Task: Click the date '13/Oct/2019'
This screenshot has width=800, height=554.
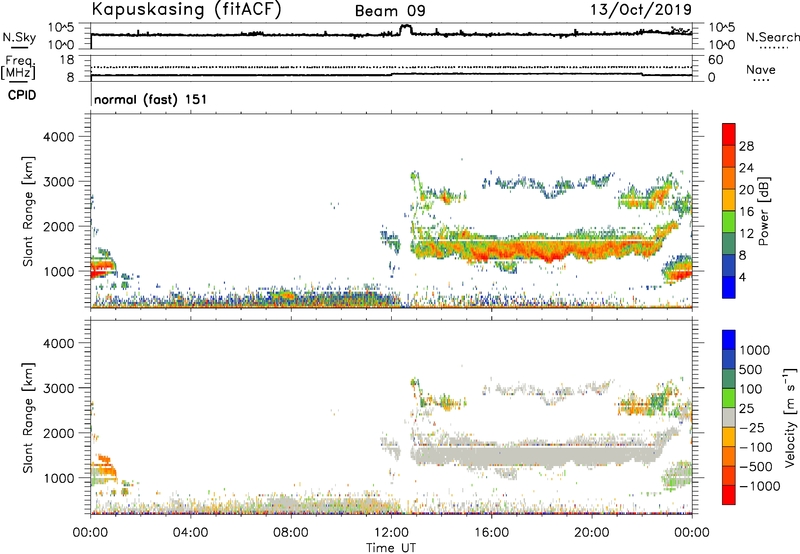Action: pyautogui.click(x=641, y=10)
